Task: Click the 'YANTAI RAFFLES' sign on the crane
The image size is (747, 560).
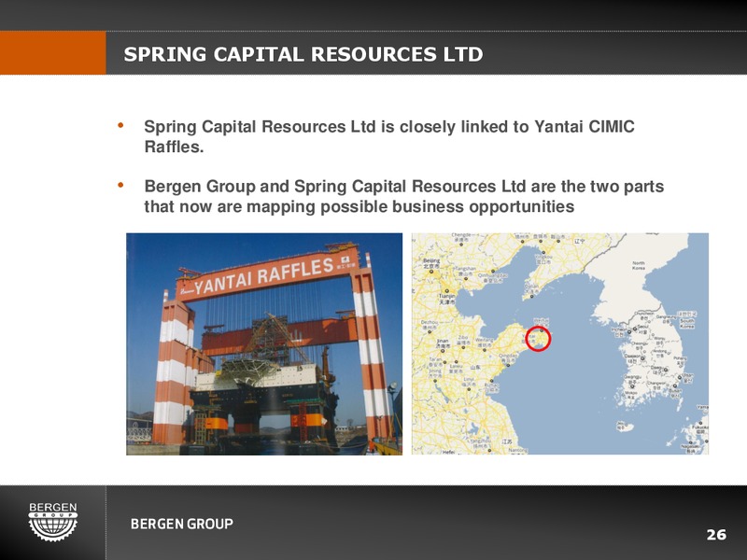Action: 263,277
